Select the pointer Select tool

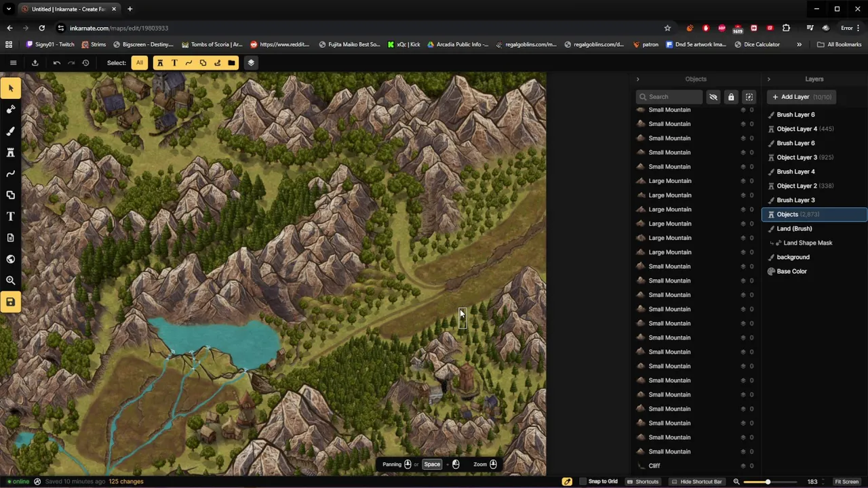tap(10, 88)
